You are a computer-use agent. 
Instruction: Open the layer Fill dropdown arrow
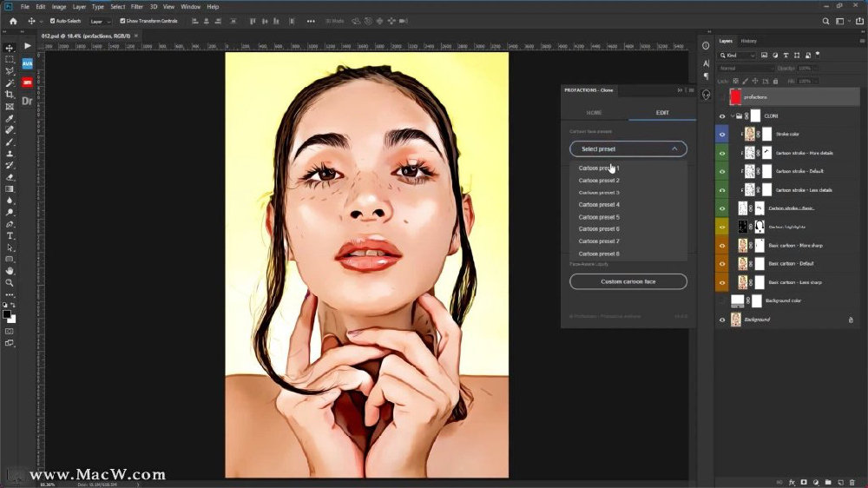pyautogui.click(x=816, y=81)
